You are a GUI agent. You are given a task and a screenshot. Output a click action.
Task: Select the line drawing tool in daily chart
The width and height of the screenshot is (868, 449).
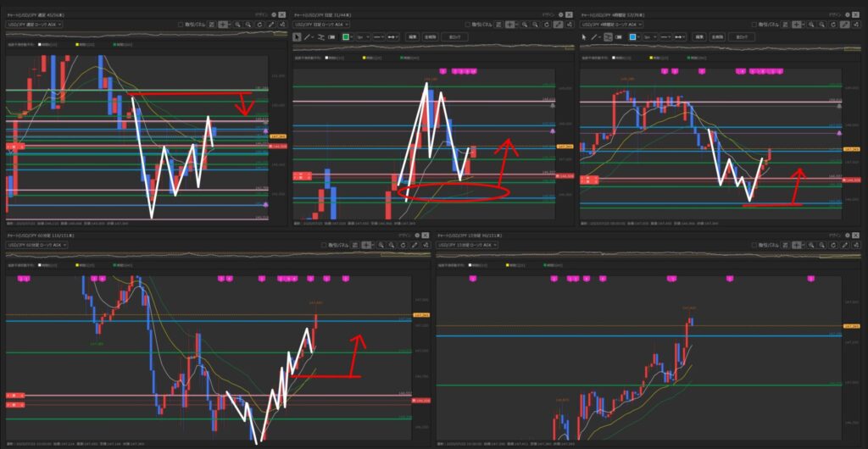(307, 36)
